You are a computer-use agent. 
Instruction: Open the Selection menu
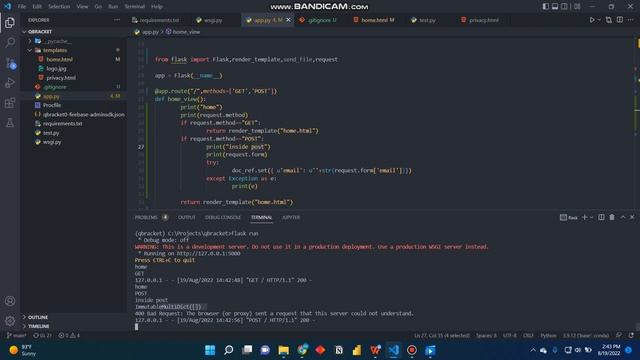point(59,7)
